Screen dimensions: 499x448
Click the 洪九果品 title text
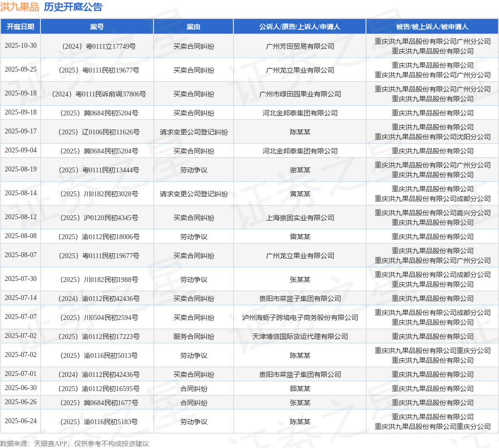[x=19, y=7]
